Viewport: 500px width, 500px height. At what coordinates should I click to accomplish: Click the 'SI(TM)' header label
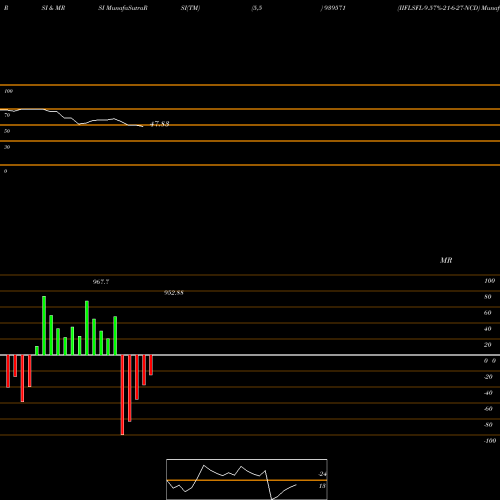(x=190, y=8)
